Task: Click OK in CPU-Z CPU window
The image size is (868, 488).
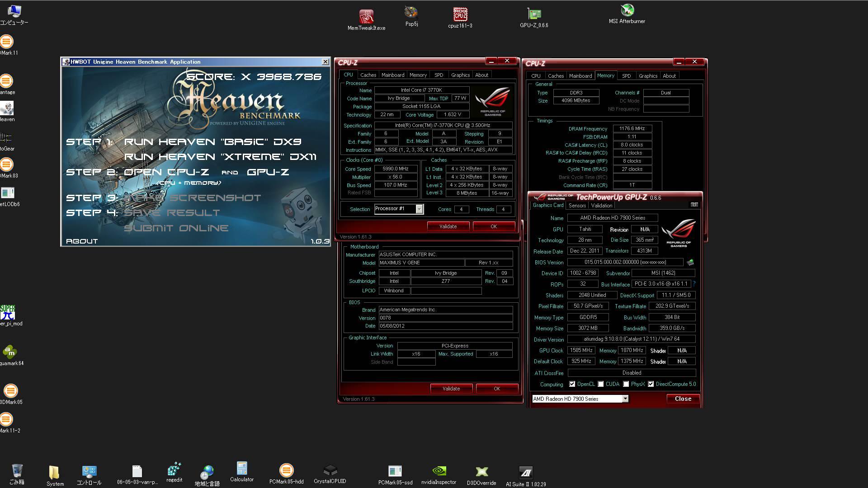Action: pyautogui.click(x=494, y=226)
